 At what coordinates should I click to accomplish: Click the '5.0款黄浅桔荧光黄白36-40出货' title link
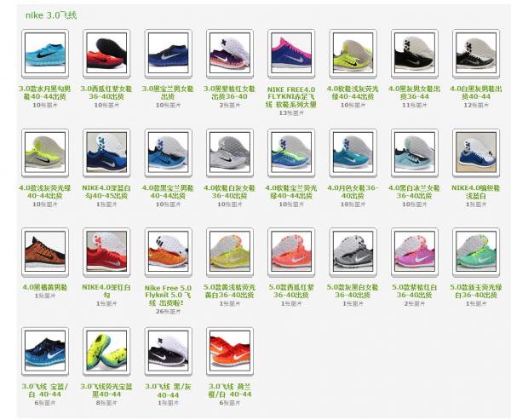tap(229, 291)
